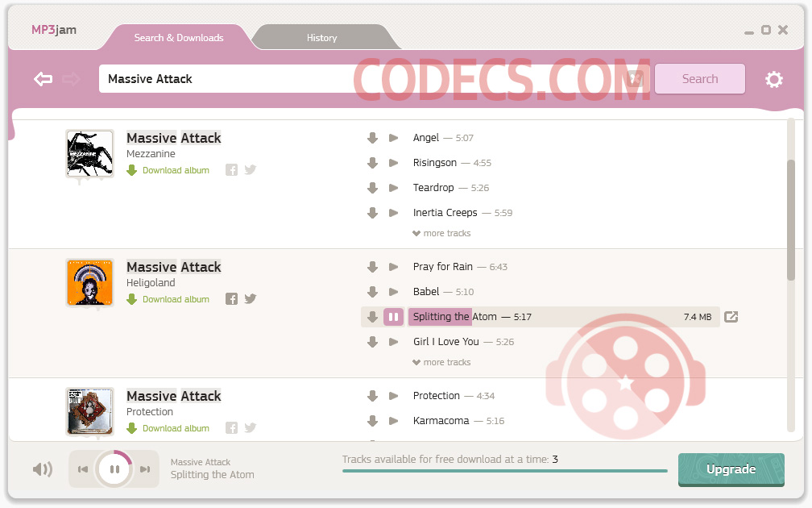
Task: Pause Splitting the Atom in track list
Action: [394, 317]
